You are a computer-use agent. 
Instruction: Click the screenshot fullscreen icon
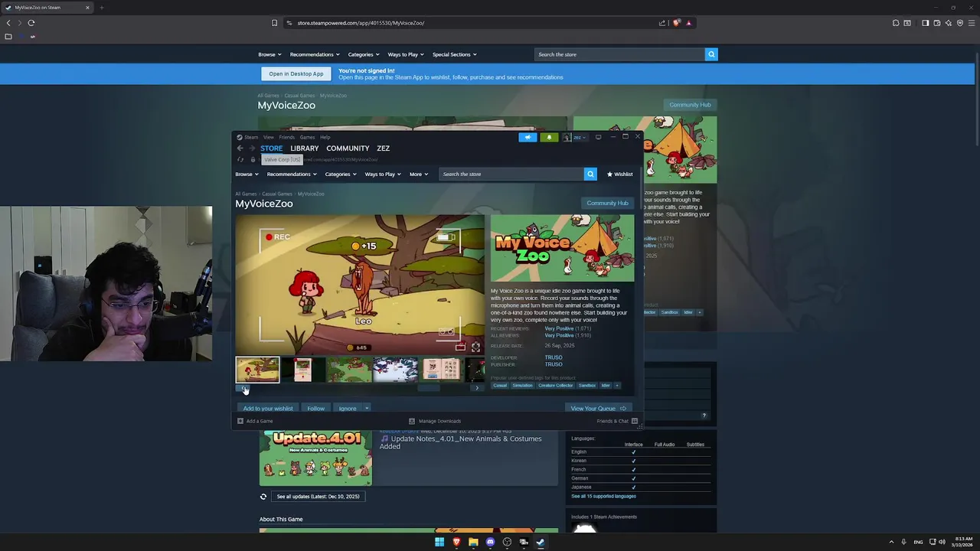pos(475,347)
